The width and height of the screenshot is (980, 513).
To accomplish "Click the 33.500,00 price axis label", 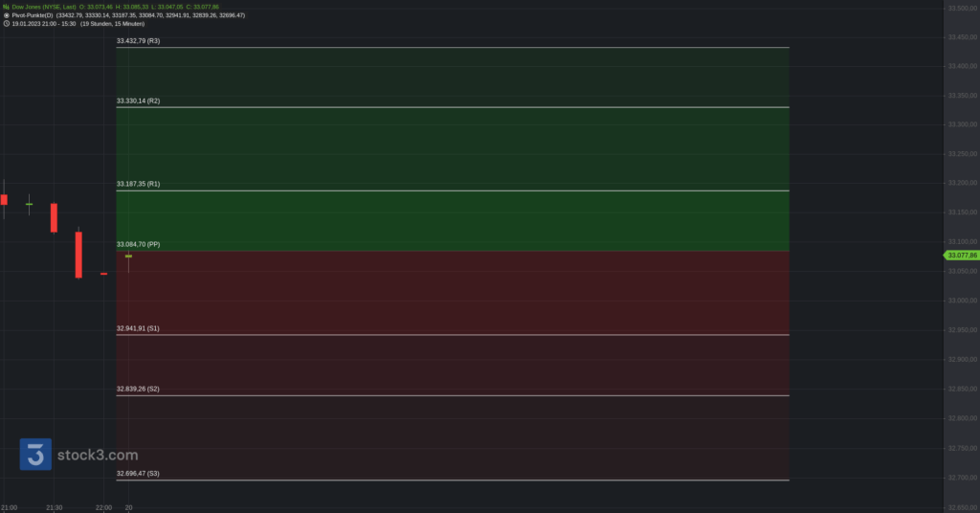I will 963,8.
